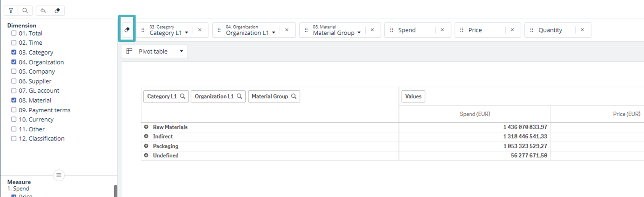Click the Measure panel scrollbar

115,191
